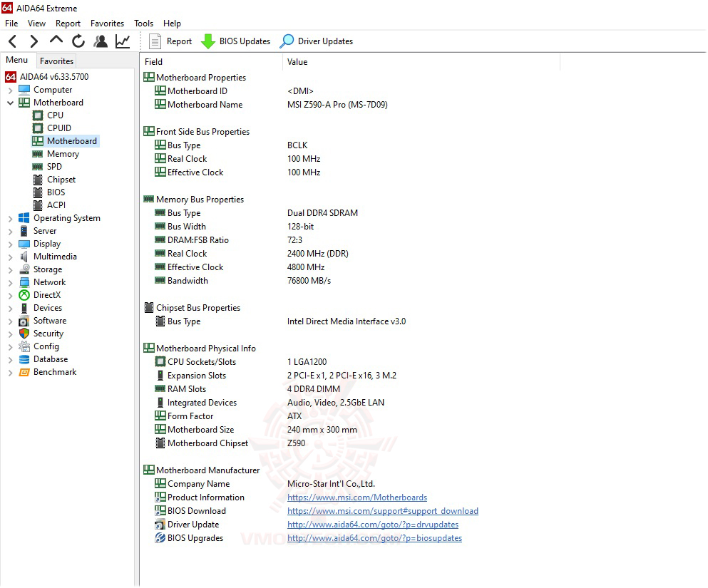Select the Motherboard Name row
This screenshot has width=708, height=588.
click(271, 105)
